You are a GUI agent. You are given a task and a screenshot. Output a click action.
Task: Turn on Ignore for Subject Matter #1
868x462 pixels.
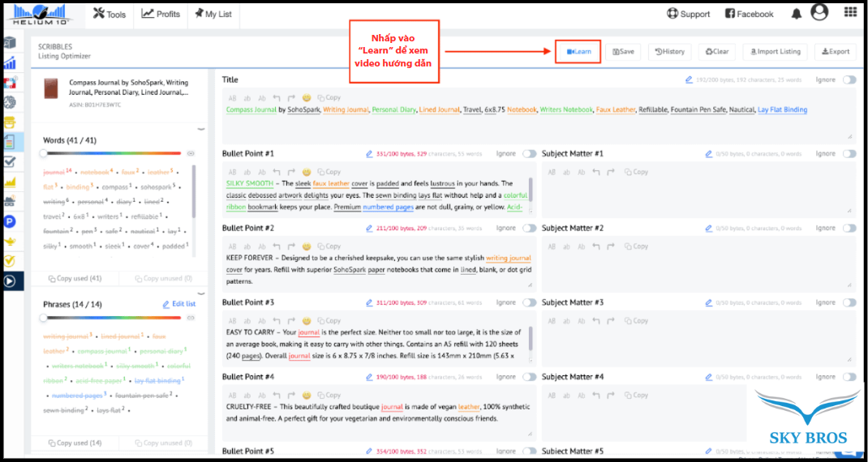point(849,153)
